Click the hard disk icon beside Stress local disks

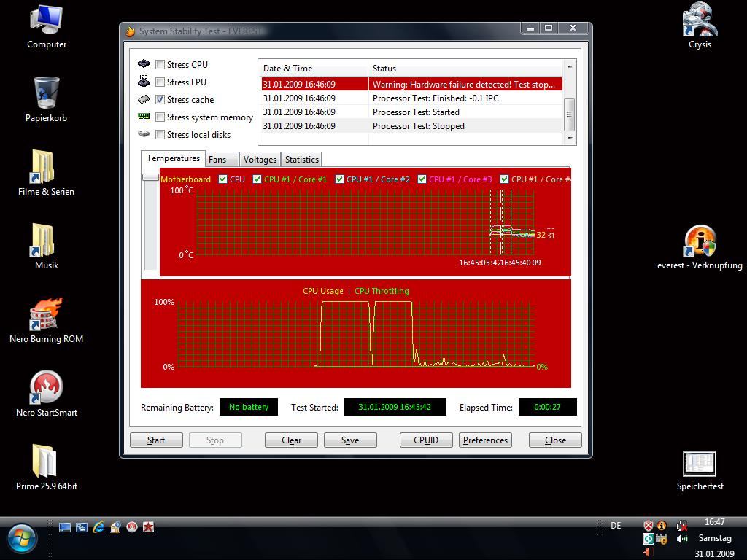click(144, 134)
